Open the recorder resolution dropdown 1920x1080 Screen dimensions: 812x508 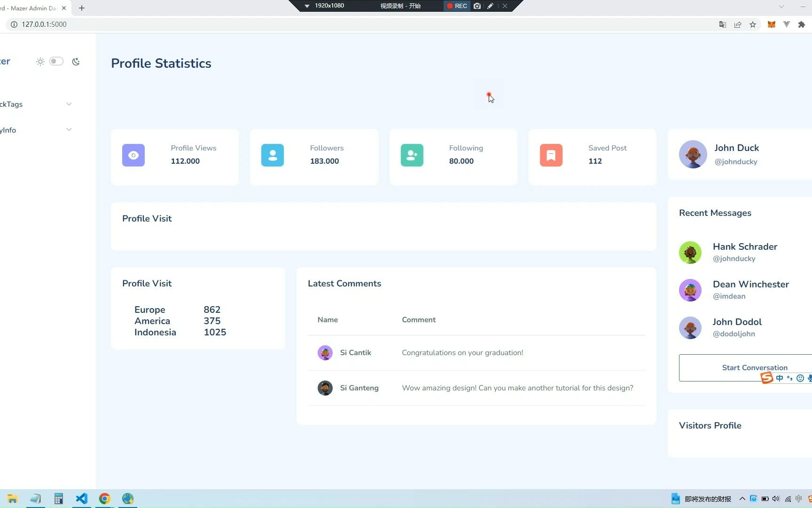coord(325,6)
